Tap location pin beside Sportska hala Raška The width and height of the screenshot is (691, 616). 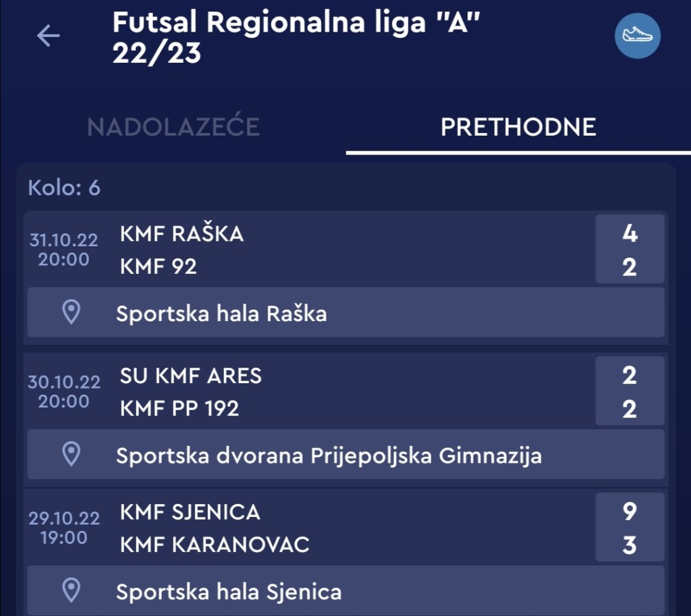71,312
